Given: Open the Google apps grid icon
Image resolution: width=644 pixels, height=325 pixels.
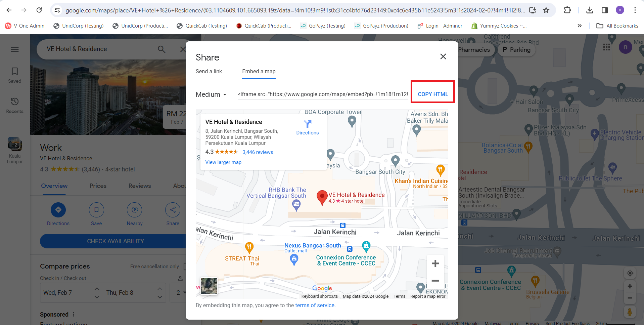Looking at the screenshot, I should 607,47.
